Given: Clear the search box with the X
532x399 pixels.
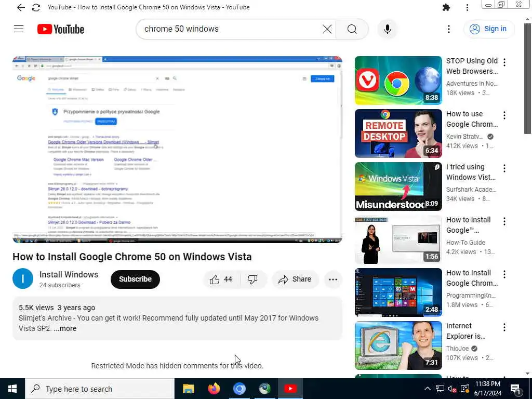Looking at the screenshot, I should pyautogui.click(x=327, y=29).
